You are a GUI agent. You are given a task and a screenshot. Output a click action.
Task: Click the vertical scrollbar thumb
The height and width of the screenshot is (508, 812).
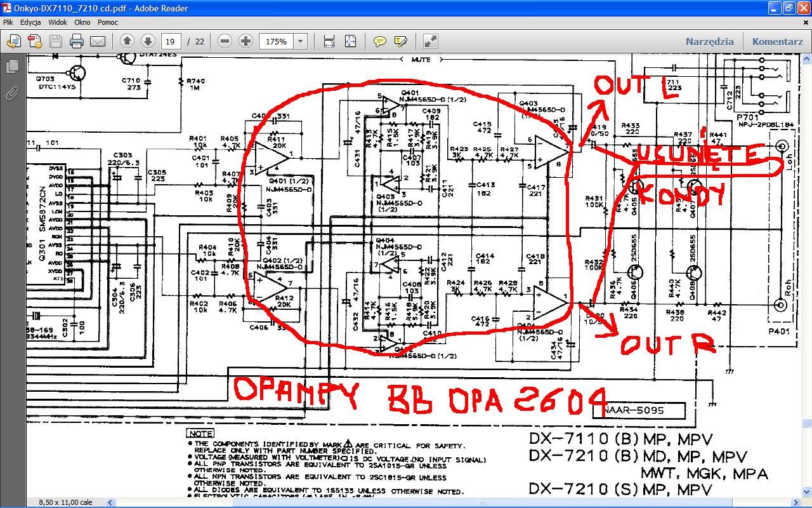pos(806,423)
